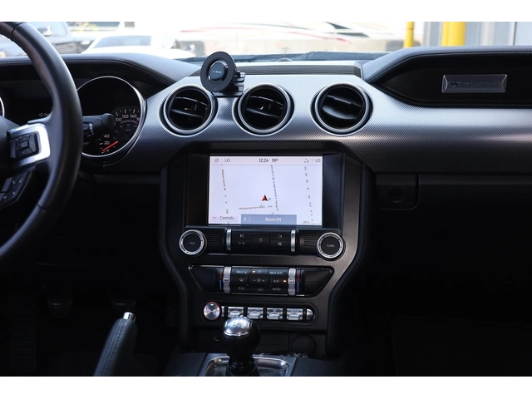The image size is (532, 399).
Task: Push the TUNE knob
Action: coord(330,245)
